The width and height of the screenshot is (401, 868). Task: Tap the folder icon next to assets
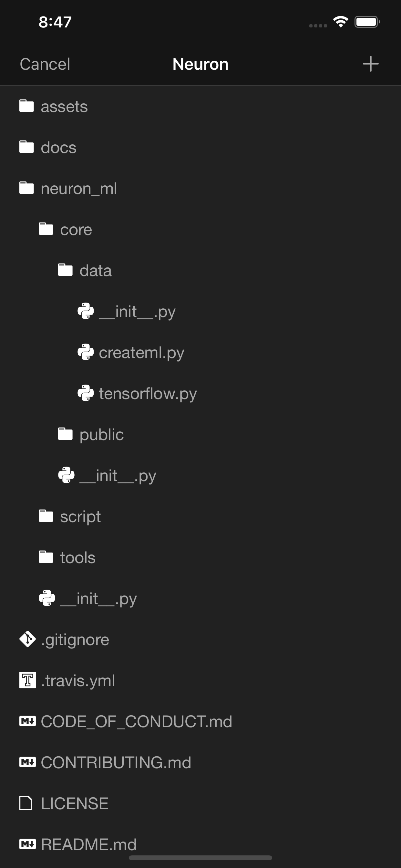coord(26,106)
